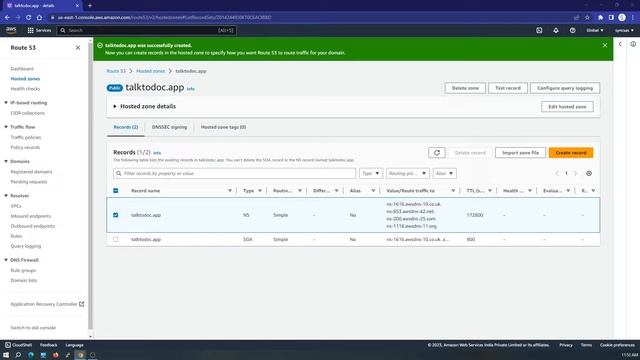Switch to DNSSEC signing tab
This screenshot has width=640, height=360.
pos(169,127)
